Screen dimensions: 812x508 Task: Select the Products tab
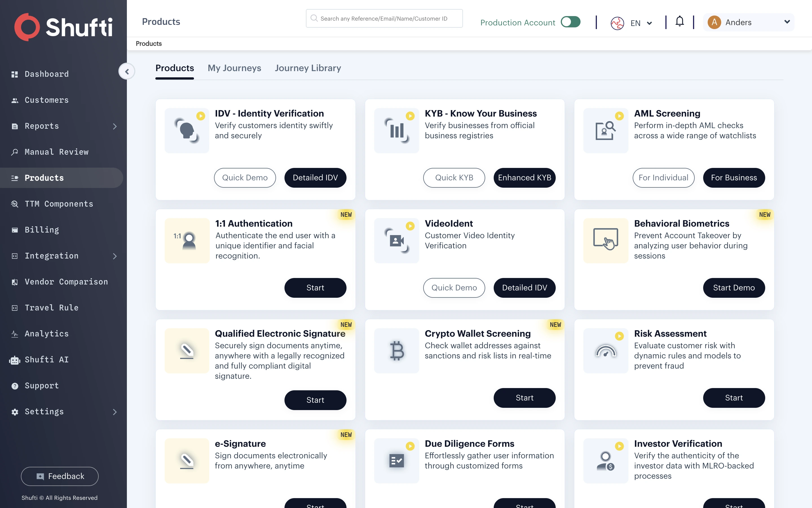175,68
